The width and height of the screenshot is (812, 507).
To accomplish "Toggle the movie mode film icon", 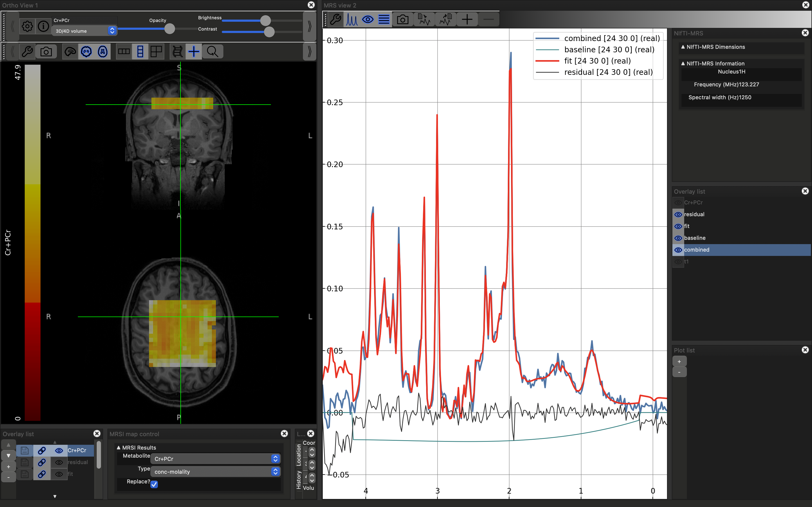I will (177, 52).
